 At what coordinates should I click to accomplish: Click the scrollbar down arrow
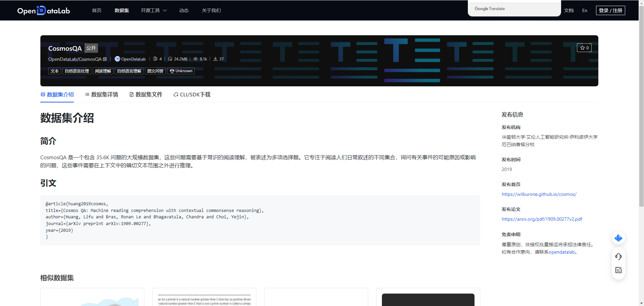pyautogui.click(x=641, y=303)
